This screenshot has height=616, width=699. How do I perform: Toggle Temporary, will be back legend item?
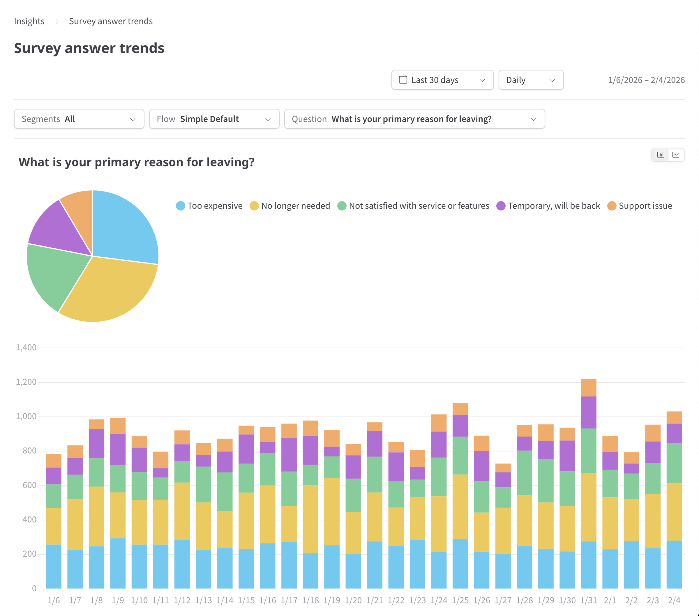(x=548, y=206)
